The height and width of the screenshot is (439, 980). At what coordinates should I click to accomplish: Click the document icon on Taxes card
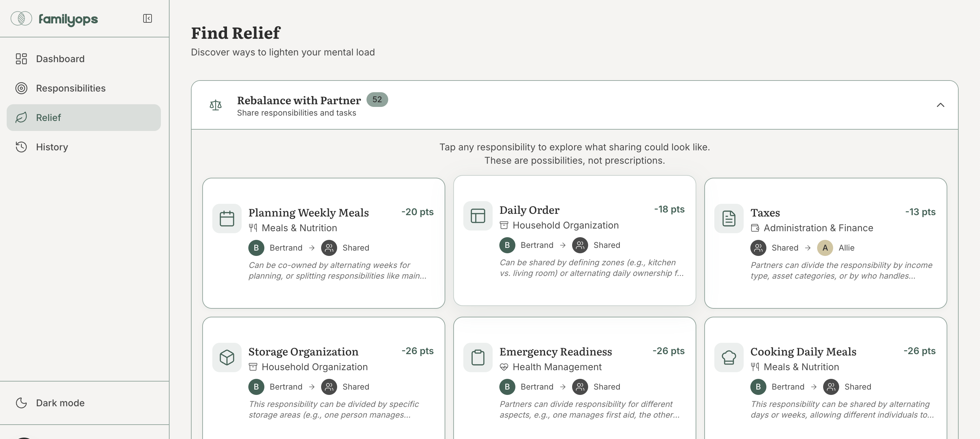tap(729, 218)
